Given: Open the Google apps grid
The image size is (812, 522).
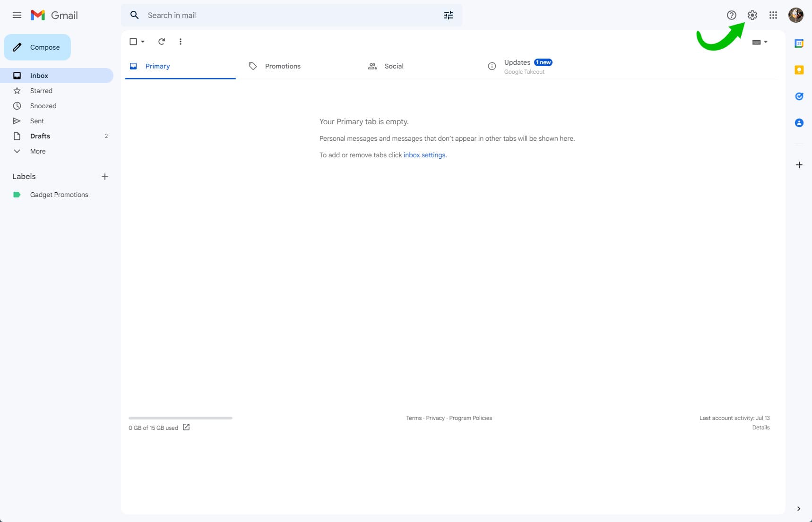Looking at the screenshot, I should 773,15.
